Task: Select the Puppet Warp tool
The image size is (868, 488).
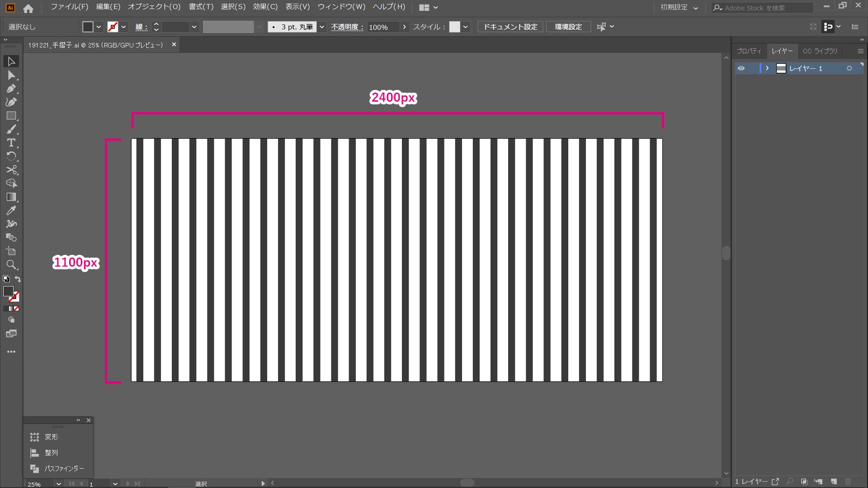Action: click(11, 224)
